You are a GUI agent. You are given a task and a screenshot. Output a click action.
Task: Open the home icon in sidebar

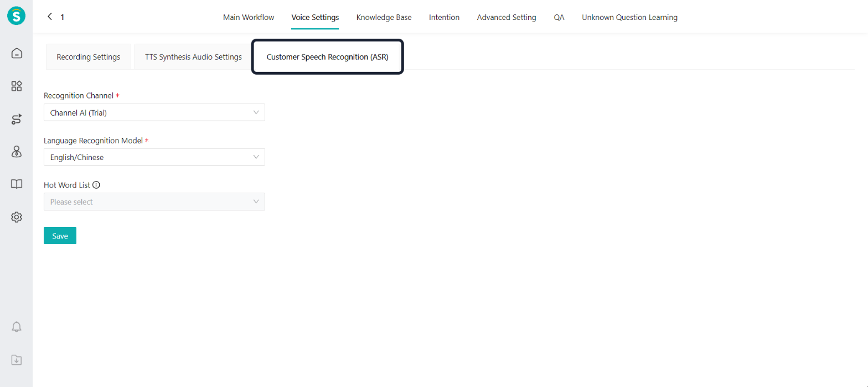coord(17,53)
